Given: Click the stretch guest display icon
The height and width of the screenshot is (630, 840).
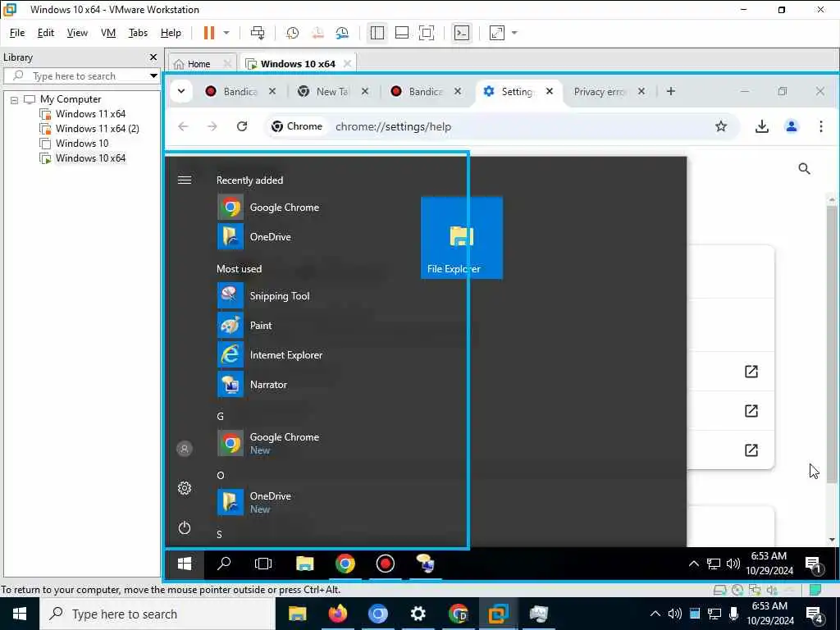Looking at the screenshot, I should pos(497,33).
